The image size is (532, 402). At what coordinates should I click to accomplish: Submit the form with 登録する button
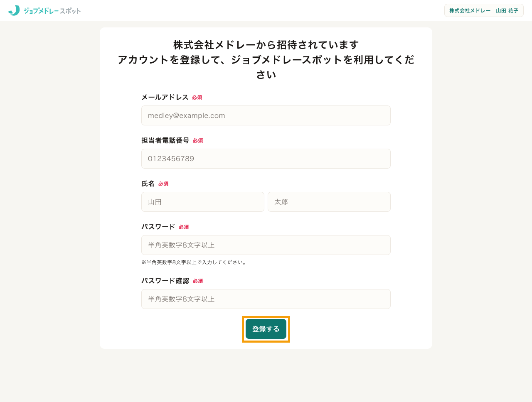click(266, 329)
